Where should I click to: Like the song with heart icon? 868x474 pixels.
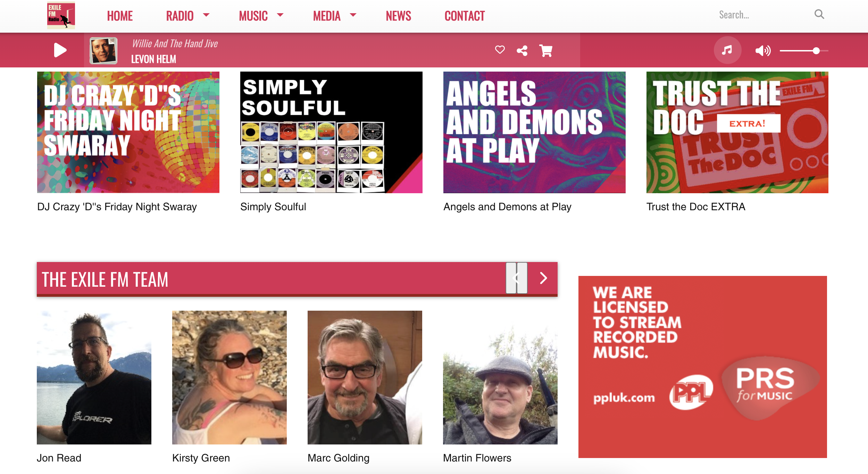[x=500, y=50]
